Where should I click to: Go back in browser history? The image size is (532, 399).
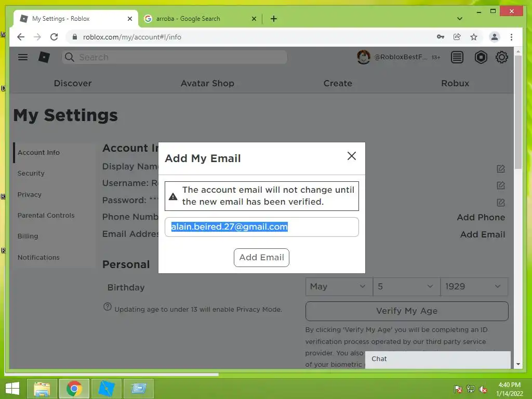pyautogui.click(x=21, y=37)
